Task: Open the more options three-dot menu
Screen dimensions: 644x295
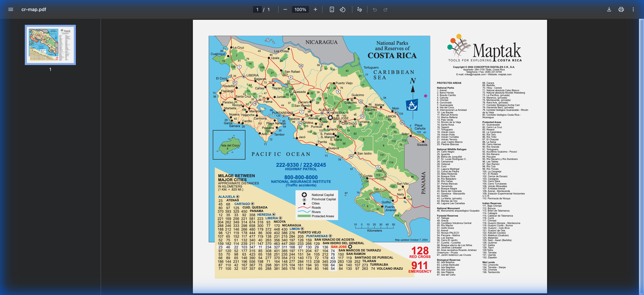Action: (633, 10)
